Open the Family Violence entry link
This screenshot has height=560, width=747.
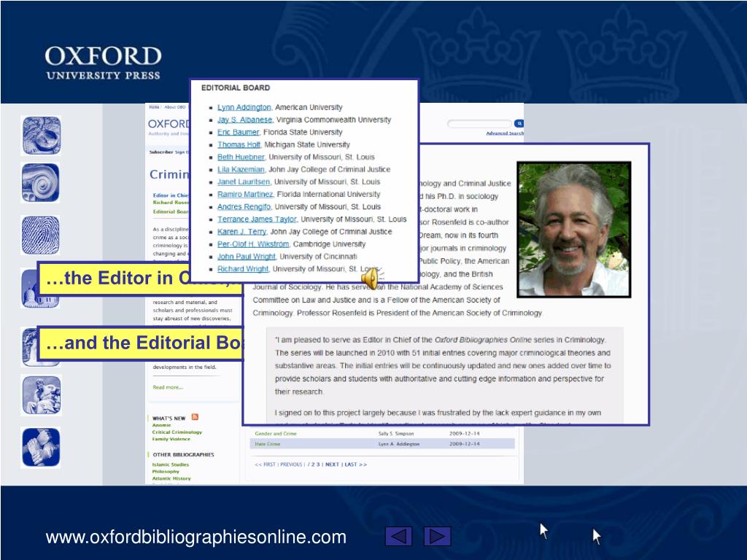point(171,439)
